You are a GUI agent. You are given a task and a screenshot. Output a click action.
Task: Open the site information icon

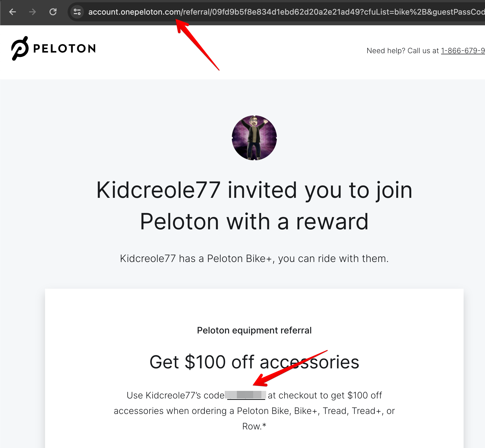77,12
